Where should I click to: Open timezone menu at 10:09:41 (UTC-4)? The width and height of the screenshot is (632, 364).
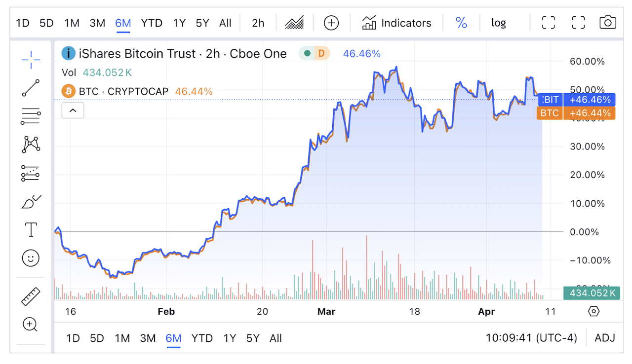pyautogui.click(x=531, y=338)
